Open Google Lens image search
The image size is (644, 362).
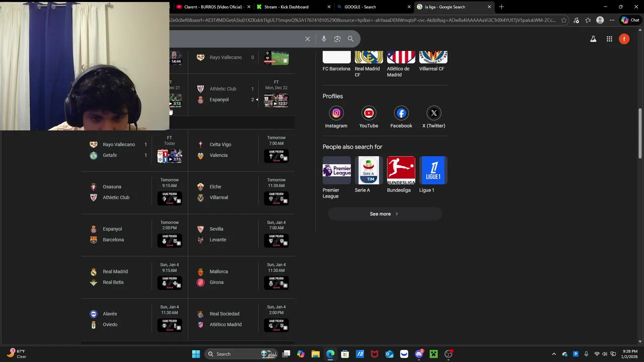[x=337, y=39]
